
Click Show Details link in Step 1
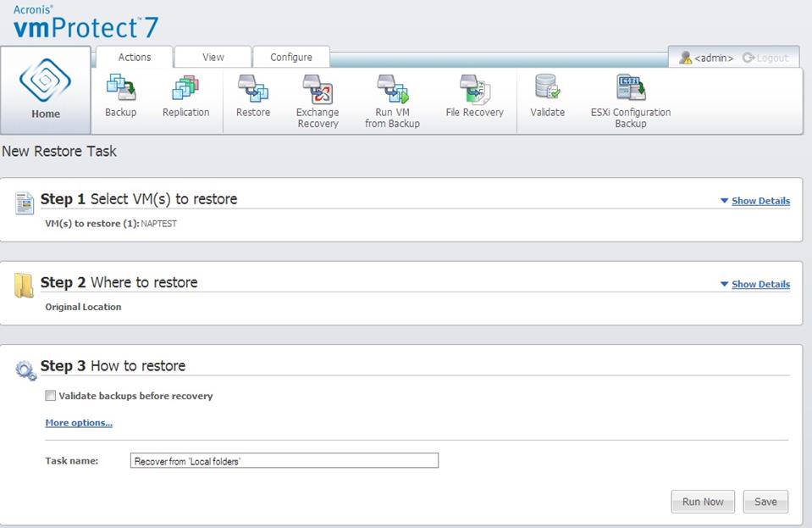[x=760, y=201]
